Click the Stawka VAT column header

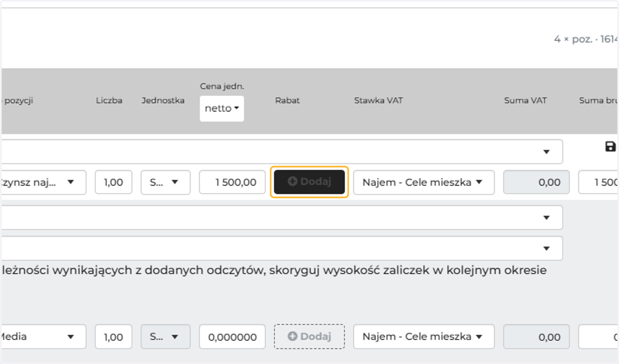(x=378, y=101)
